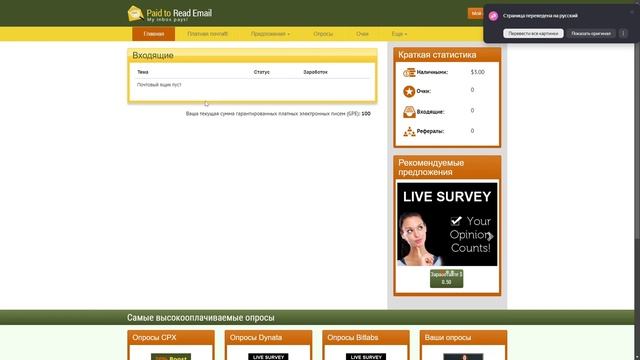Click the Ваши опросы card header
This screenshot has height=360, width=640.
pos(463,338)
